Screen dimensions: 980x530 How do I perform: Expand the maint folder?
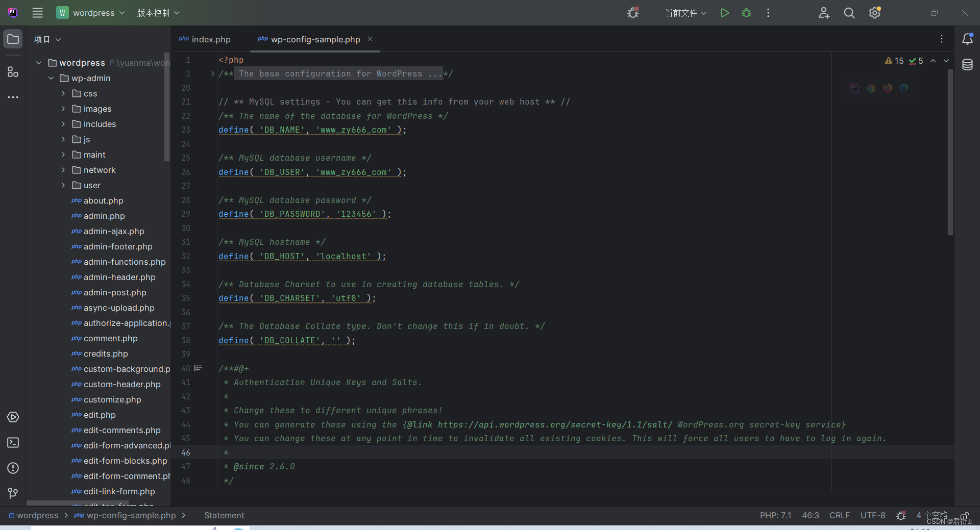coord(63,155)
